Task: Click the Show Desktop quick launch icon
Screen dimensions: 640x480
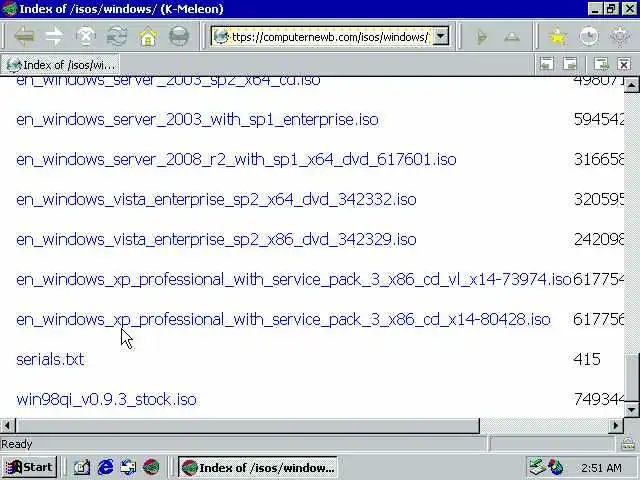Action: click(x=81, y=467)
